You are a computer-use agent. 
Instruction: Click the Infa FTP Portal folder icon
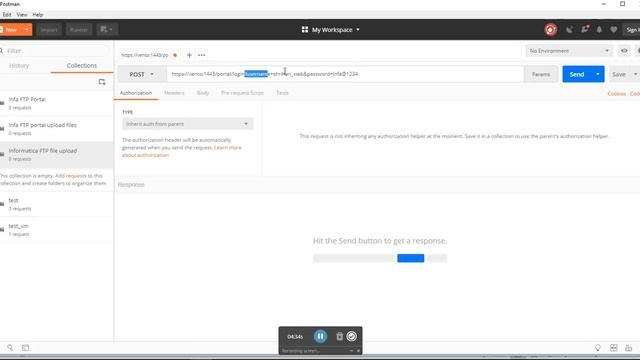(2, 103)
